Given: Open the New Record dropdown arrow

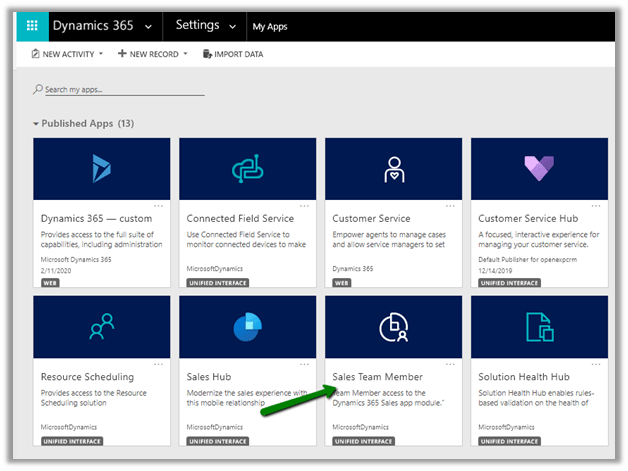Looking at the screenshot, I should (185, 54).
